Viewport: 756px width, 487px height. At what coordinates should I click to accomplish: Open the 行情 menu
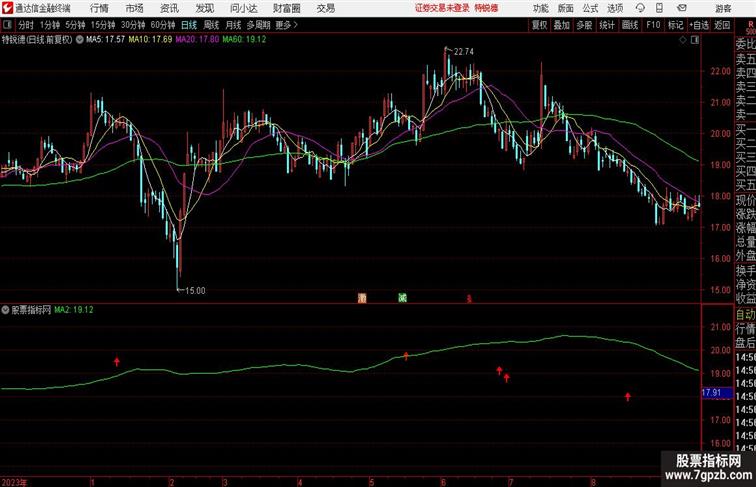point(99,8)
